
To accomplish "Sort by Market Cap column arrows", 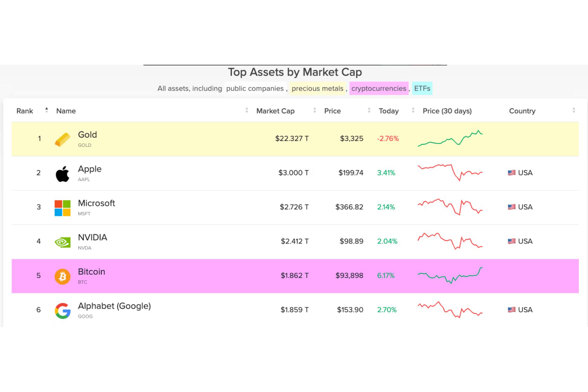I will [315, 111].
